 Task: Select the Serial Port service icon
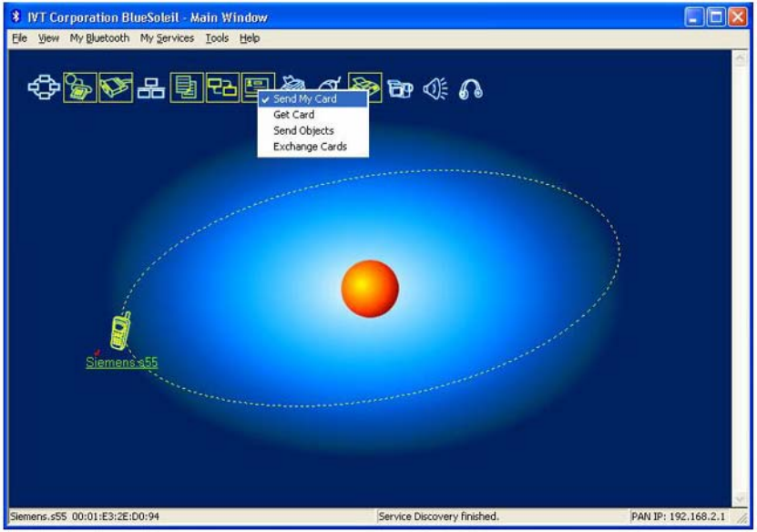tap(116, 87)
